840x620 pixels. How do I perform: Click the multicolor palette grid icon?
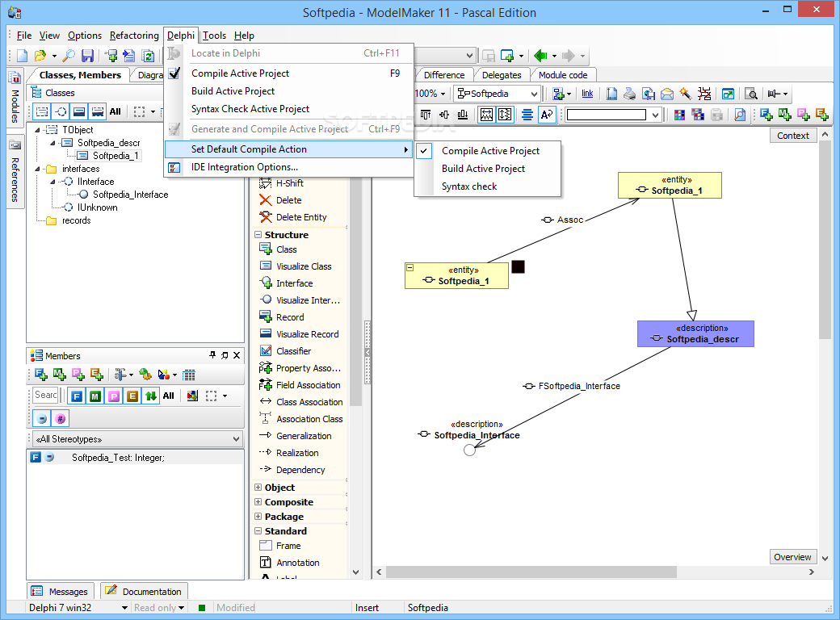pyautogui.click(x=680, y=115)
